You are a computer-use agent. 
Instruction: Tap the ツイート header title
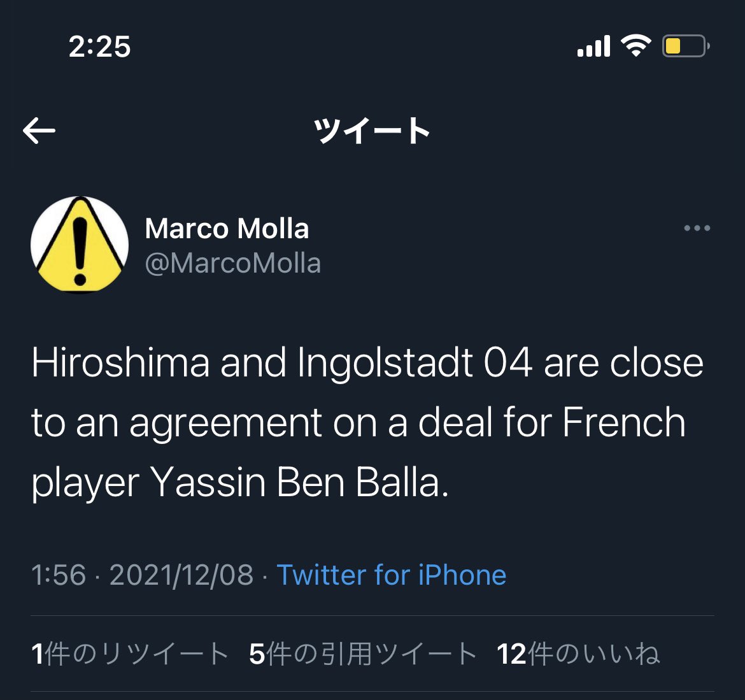point(372,131)
